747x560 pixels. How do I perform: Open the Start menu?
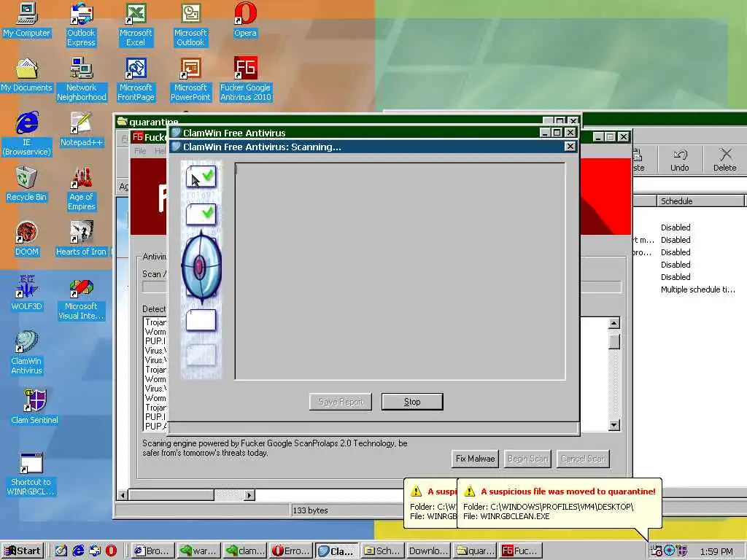(x=23, y=551)
